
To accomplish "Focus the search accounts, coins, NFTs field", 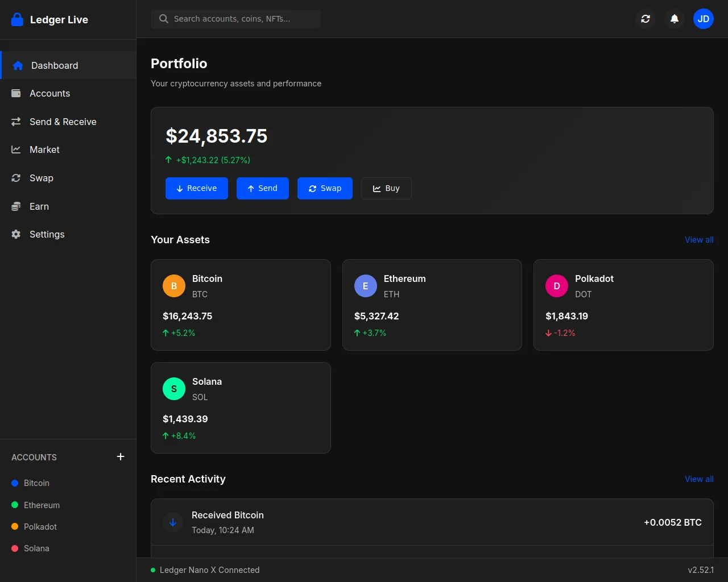I will point(236,19).
